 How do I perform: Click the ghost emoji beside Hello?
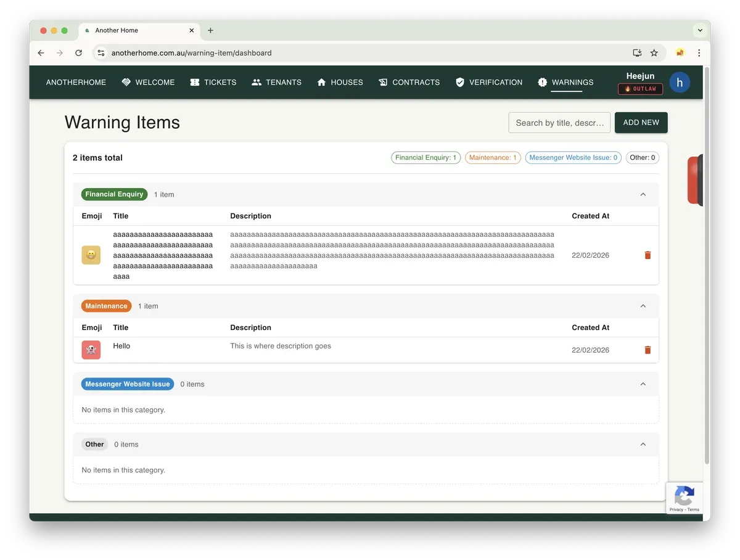click(91, 350)
